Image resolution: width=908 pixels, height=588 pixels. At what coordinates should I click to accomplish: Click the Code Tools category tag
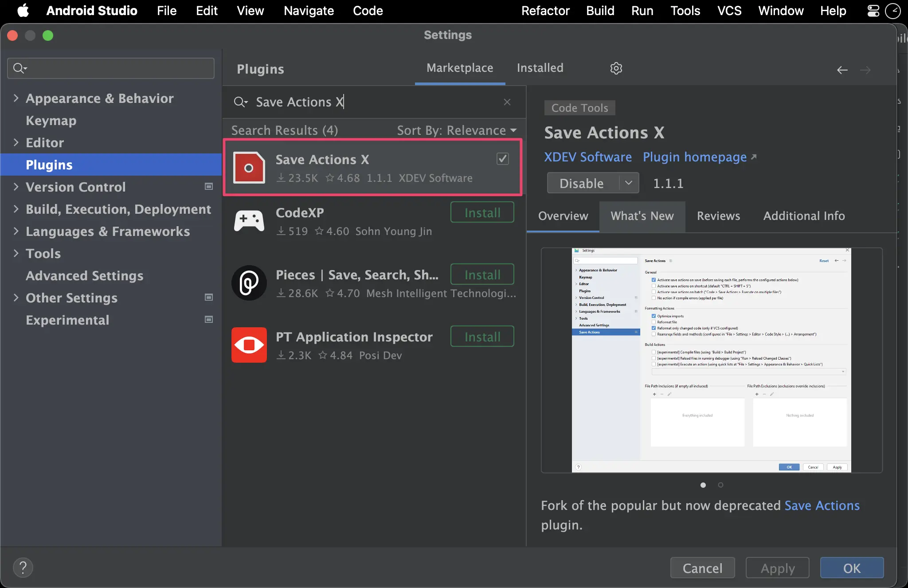pos(579,108)
